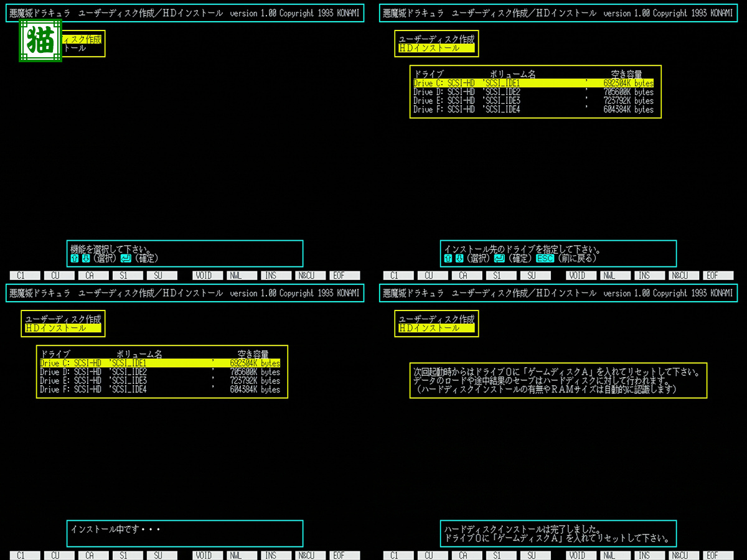Select HDインストール in the bottom-right screen menu
This screenshot has width=747, height=560.
pos(436,328)
